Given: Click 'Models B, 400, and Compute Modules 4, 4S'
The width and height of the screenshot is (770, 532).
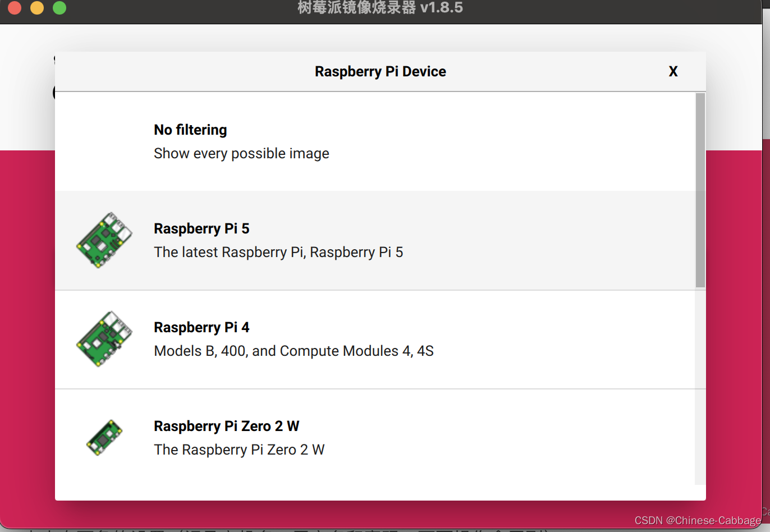Looking at the screenshot, I should 294,351.
